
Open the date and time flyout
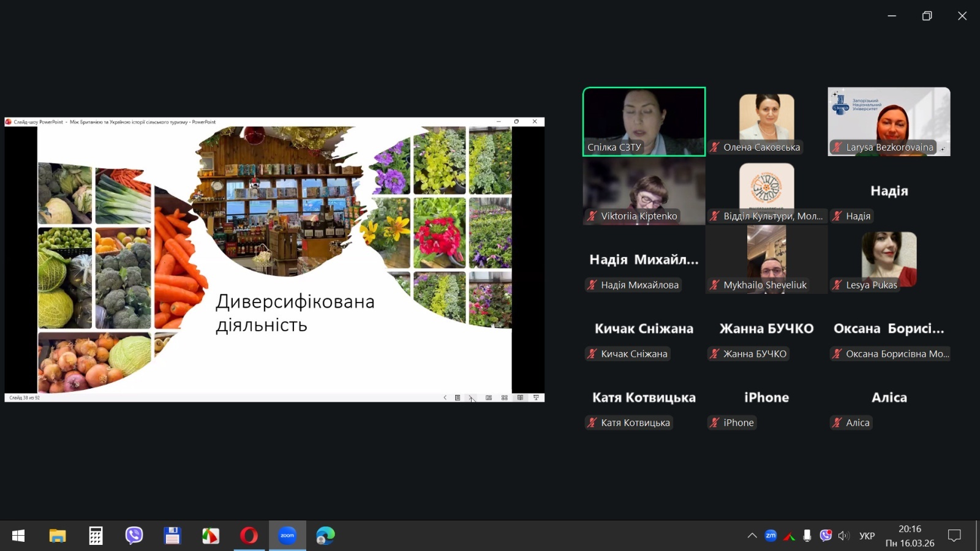point(910,536)
